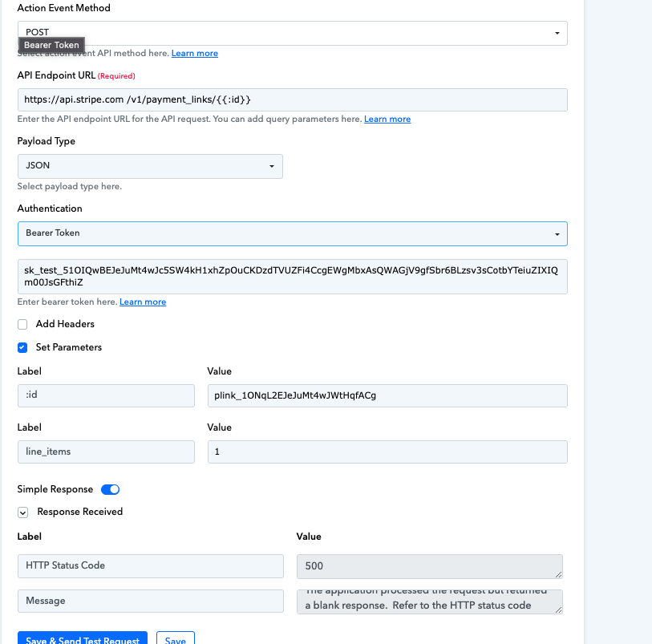
Task: Toggle the Simple Response switch
Action: [x=110, y=489]
